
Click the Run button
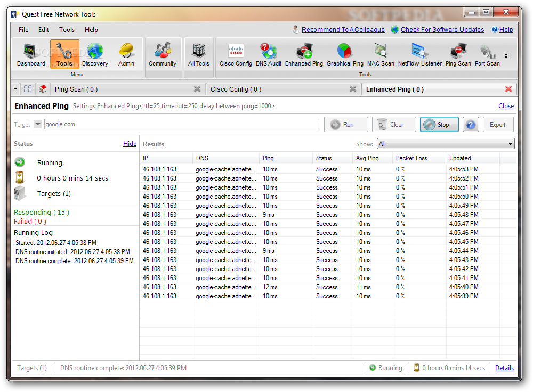[346, 125]
